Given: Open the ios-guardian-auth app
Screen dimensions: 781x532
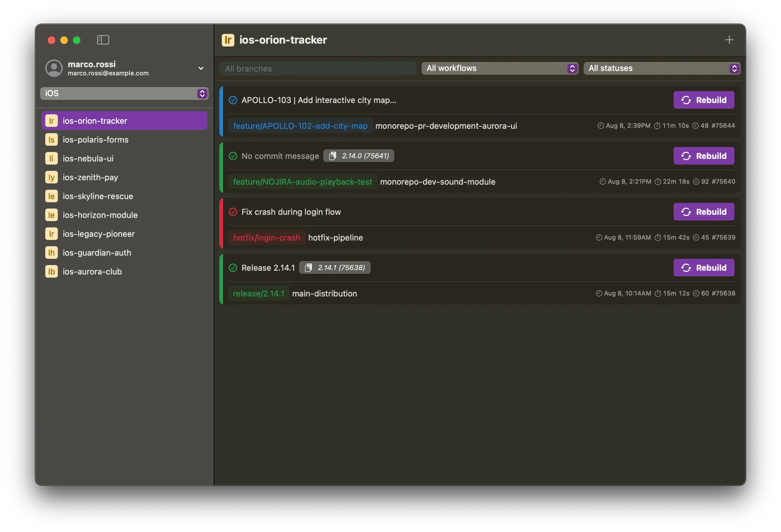Looking at the screenshot, I should 124,252.
